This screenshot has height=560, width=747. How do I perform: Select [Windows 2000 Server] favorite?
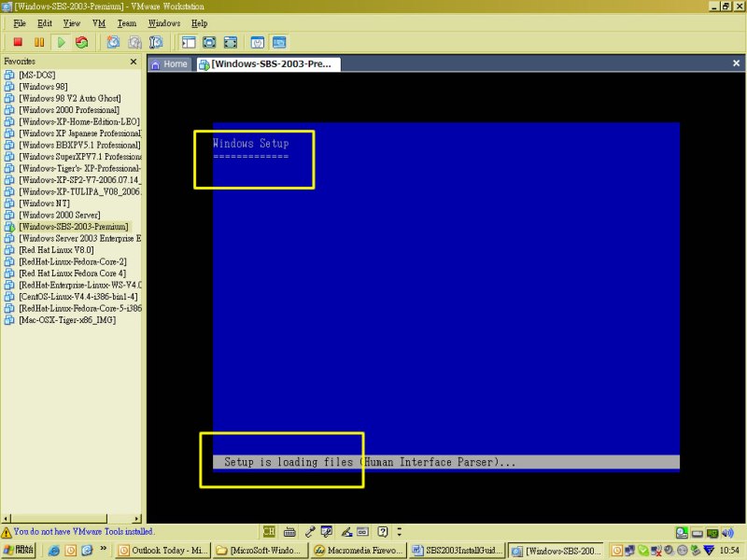click(60, 216)
